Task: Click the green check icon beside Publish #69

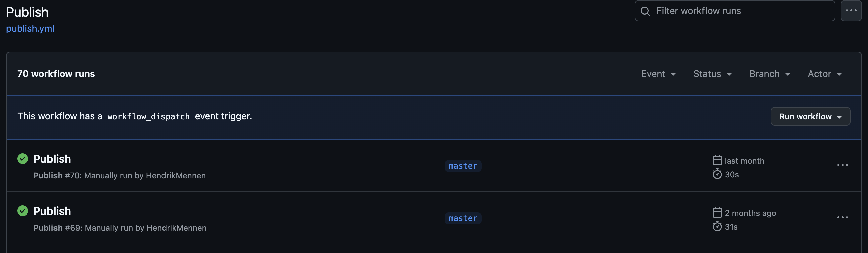Action: (x=22, y=211)
